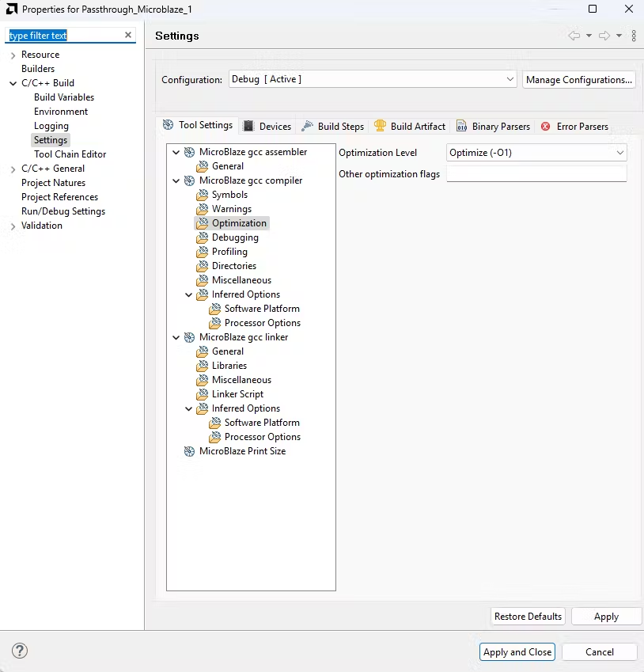Screen dimensions: 644x672
Task: Open the Configuration dropdown
Action: (x=373, y=79)
